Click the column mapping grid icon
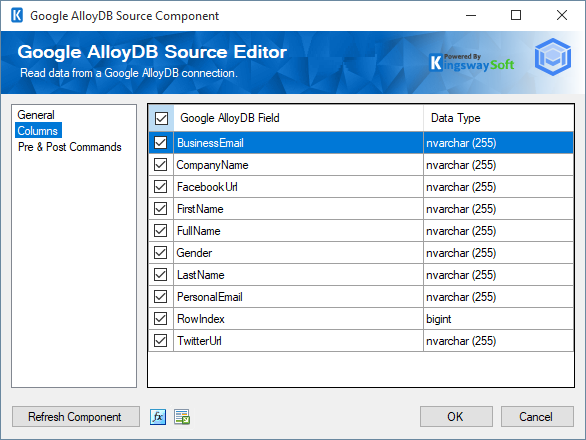 182,416
